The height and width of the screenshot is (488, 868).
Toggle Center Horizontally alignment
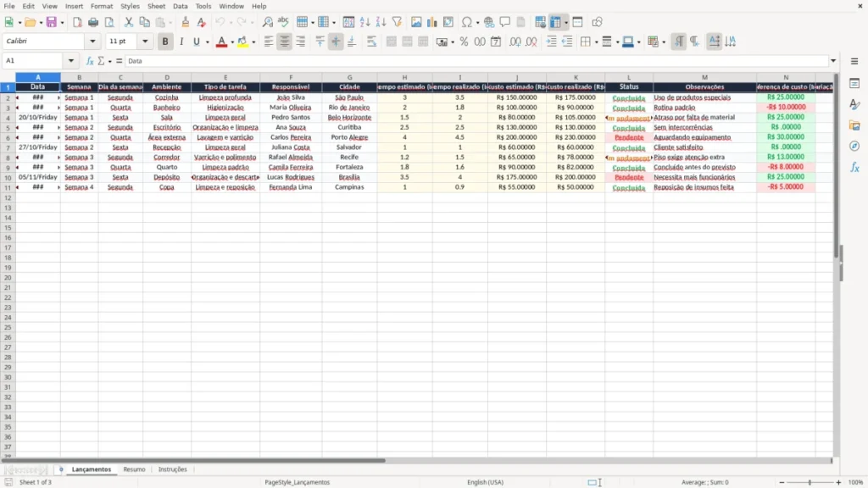click(x=285, y=42)
